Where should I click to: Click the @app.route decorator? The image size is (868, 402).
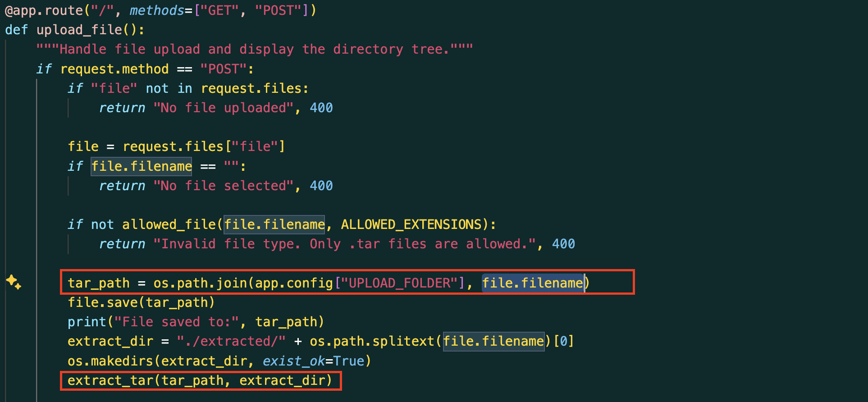44,10
